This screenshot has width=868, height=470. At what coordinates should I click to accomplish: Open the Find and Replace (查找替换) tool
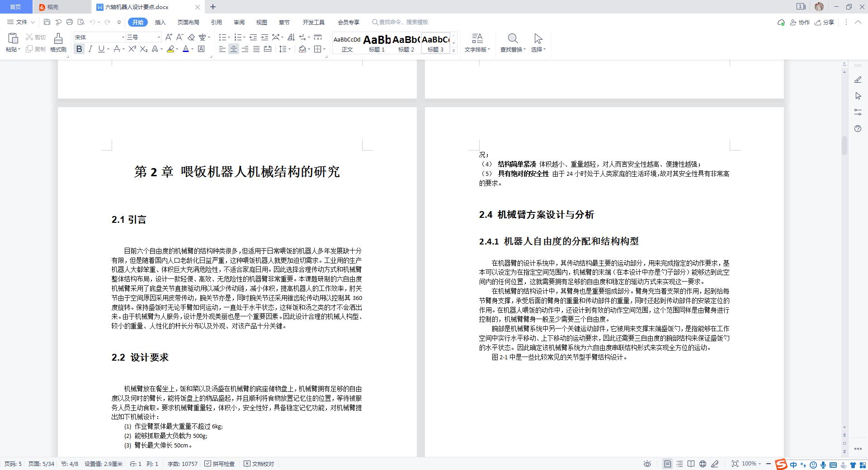pyautogui.click(x=513, y=43)
